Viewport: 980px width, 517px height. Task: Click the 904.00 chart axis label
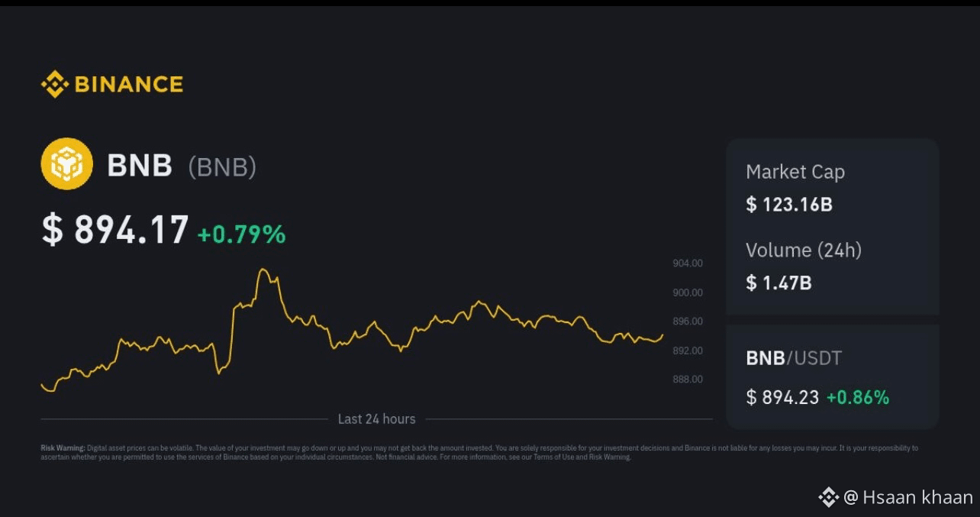pos(688,263)
